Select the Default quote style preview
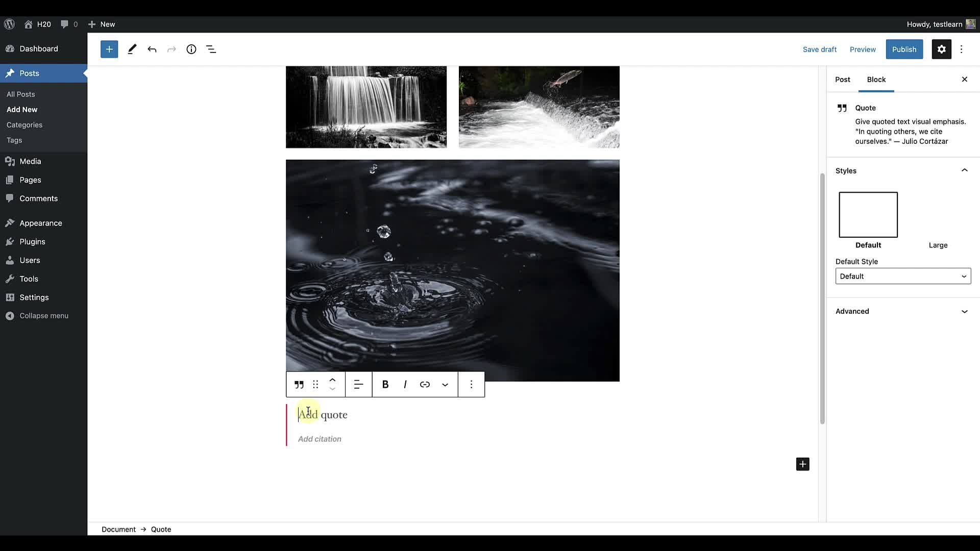Image resolution: width=980 pixels, height=551 pixels. (868, 215)
